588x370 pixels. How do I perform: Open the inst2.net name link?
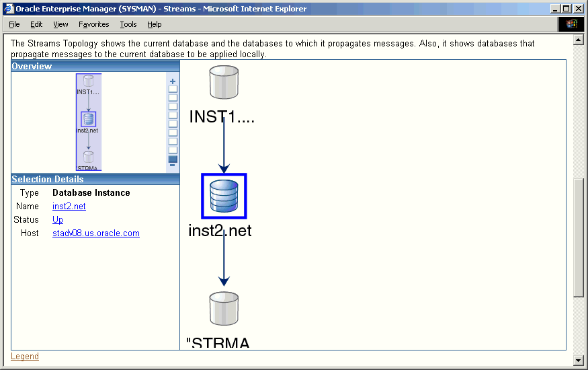click(69, 207)
